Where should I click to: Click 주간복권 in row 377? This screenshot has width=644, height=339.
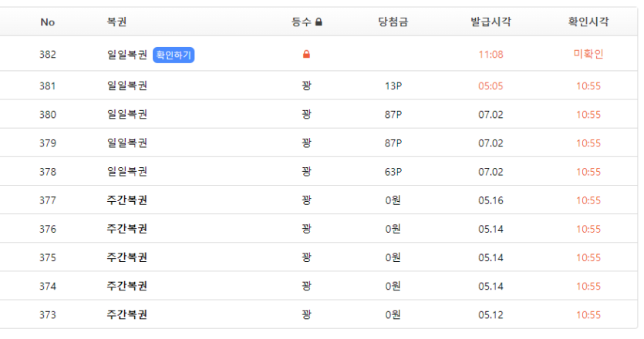(x=127, y=200)
